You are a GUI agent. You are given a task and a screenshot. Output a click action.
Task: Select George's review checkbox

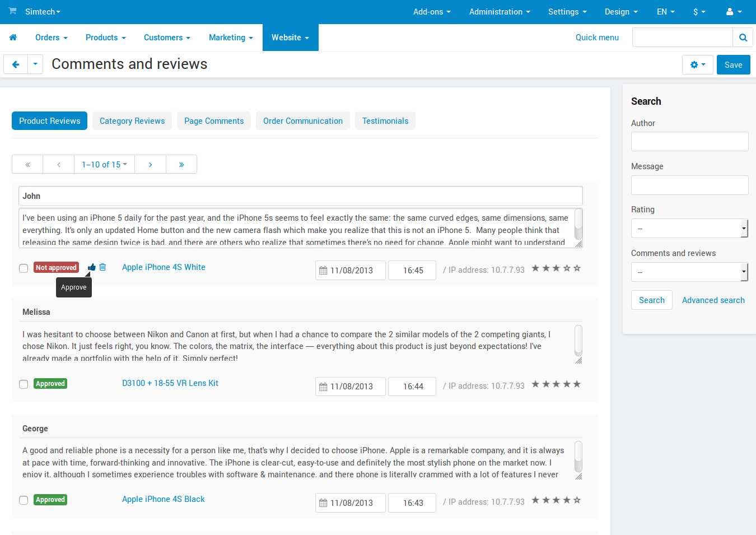(24, 500)
